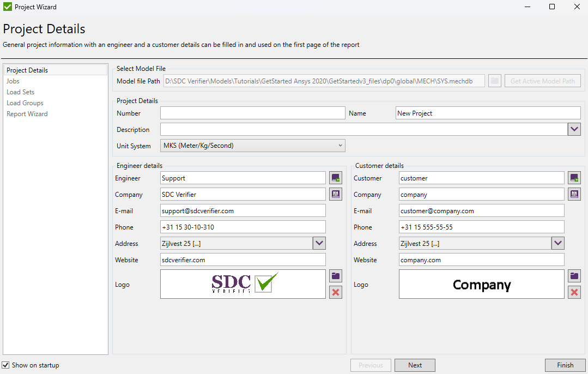588x374 pixels.
Task: Open the Jobs section
Action: 13,81
